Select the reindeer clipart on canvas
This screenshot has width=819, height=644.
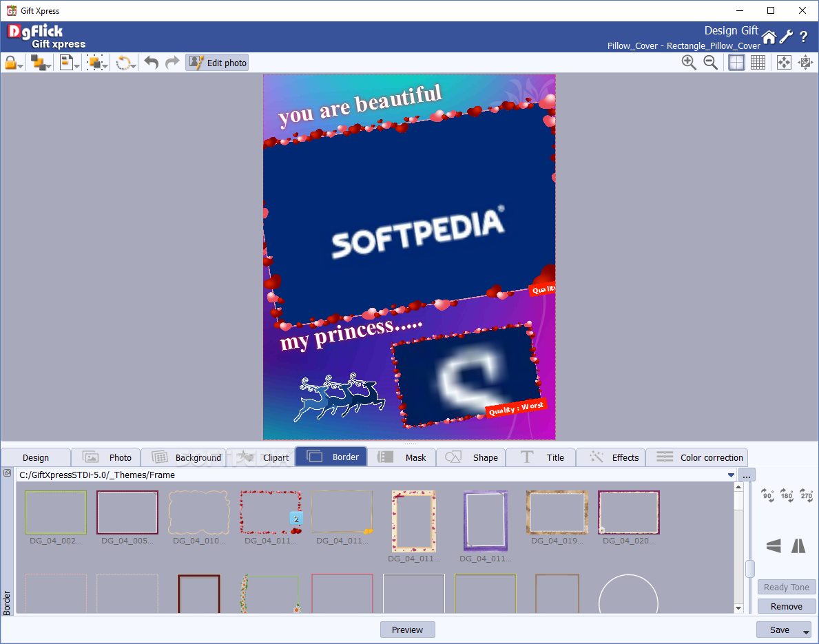click(340, 397)
